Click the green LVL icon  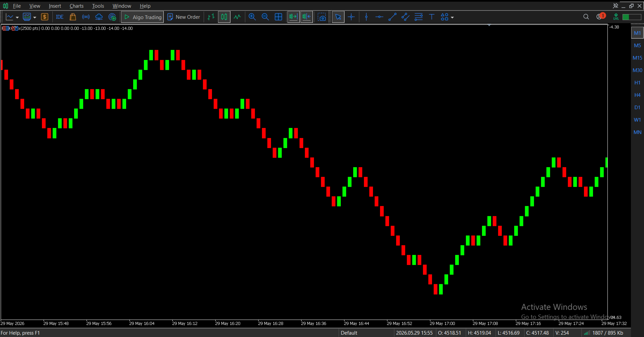pyautogui.click(x=616, y=17)
